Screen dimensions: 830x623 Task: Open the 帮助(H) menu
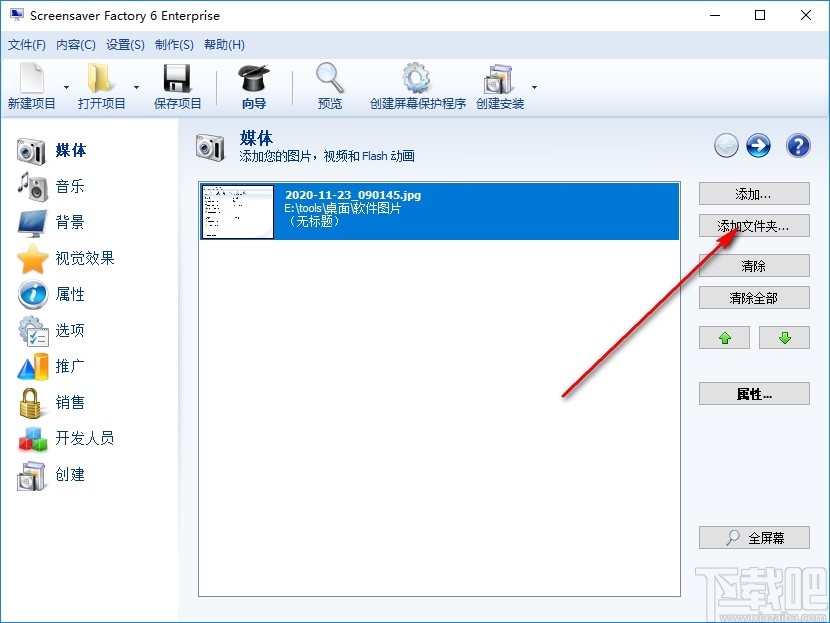click(224, 45)
